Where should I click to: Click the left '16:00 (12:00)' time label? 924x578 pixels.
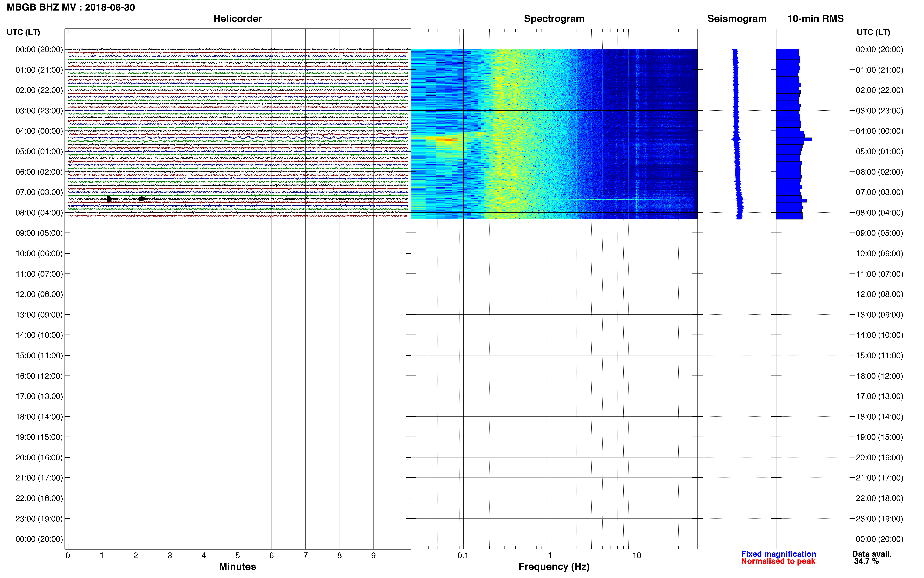tap(39, 376)
